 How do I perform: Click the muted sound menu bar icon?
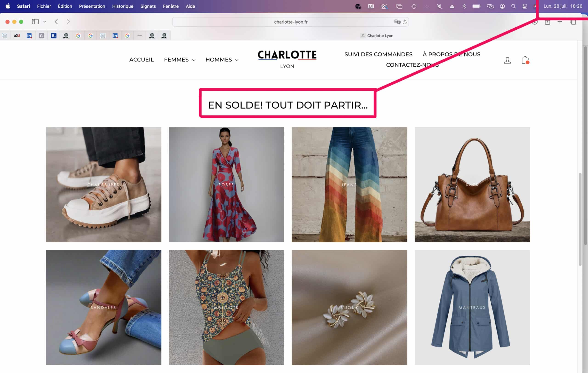[x=439, y=6]
